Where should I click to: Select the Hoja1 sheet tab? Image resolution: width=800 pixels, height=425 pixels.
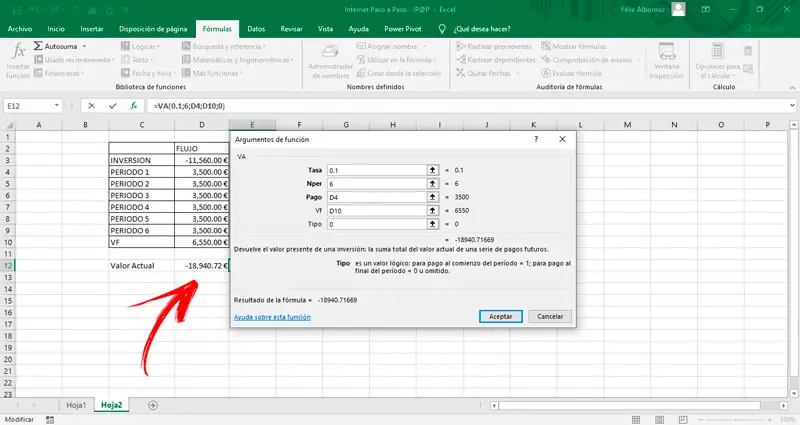click(x=77, y=405)
